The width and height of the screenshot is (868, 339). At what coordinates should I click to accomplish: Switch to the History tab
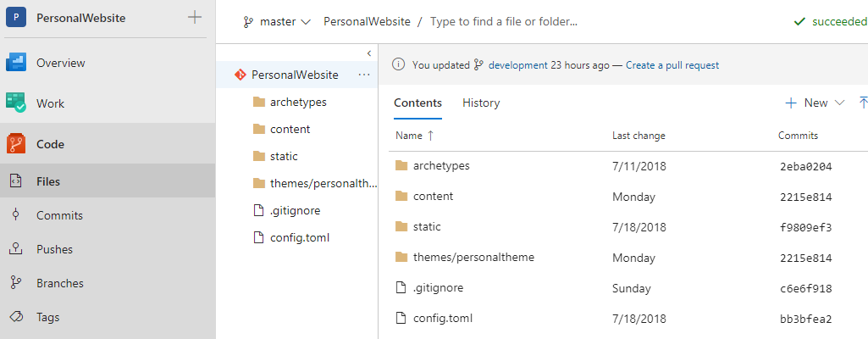coord(481,103)
